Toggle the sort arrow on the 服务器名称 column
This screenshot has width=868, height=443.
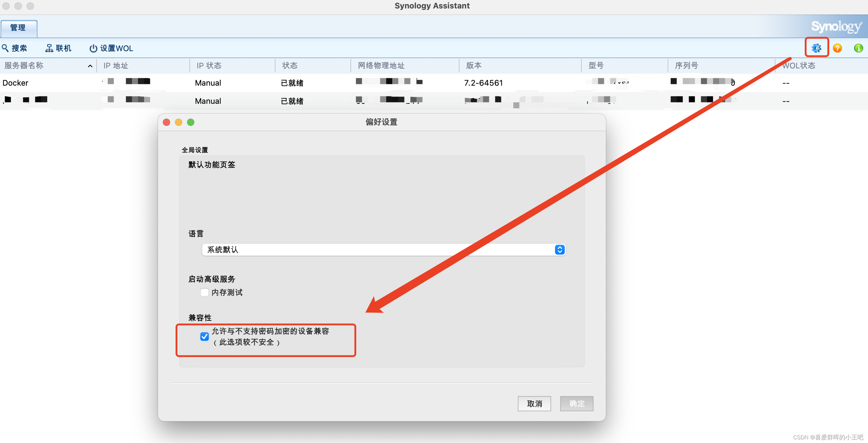click(x=90, y=66)
